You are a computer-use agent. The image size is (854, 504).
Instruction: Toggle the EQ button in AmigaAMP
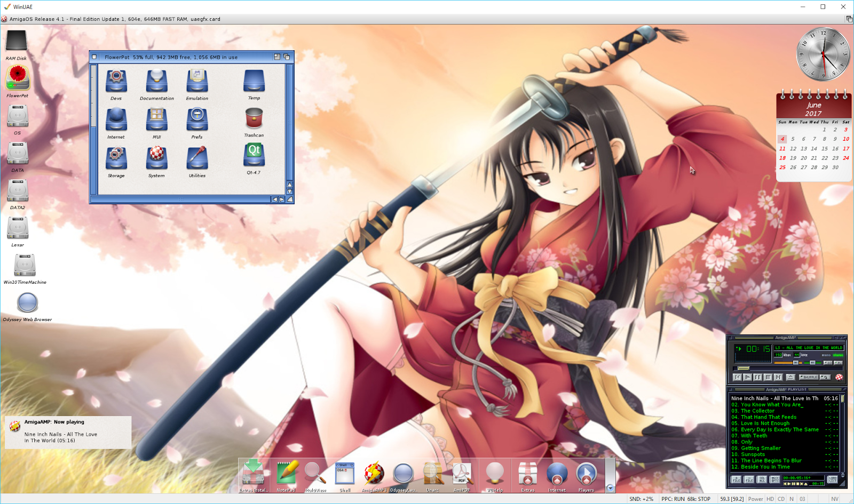[828, 363]
